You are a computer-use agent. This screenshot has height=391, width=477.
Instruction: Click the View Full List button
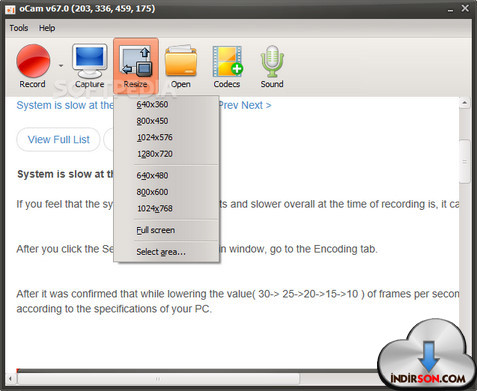pyautogui.click(x=58, y=139)
